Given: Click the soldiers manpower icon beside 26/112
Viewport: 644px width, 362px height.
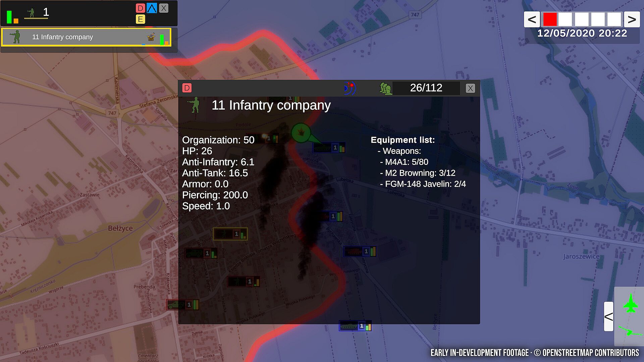Looking at the screenshot, I should point(385,88).
